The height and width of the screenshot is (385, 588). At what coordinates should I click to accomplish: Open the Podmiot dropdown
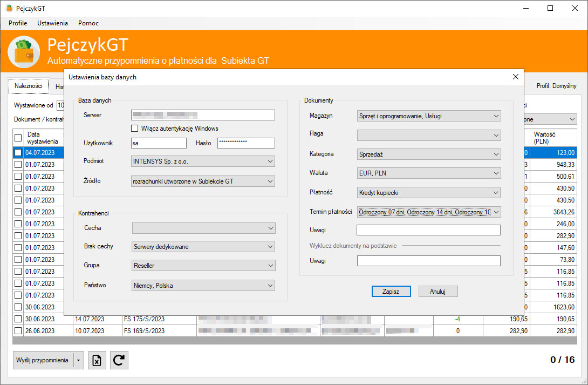tap(203, 161)
